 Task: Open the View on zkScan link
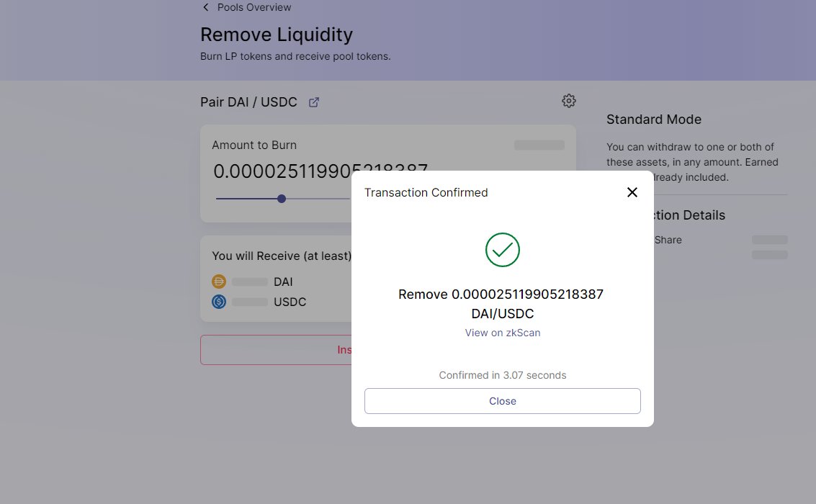click(502, 333)
